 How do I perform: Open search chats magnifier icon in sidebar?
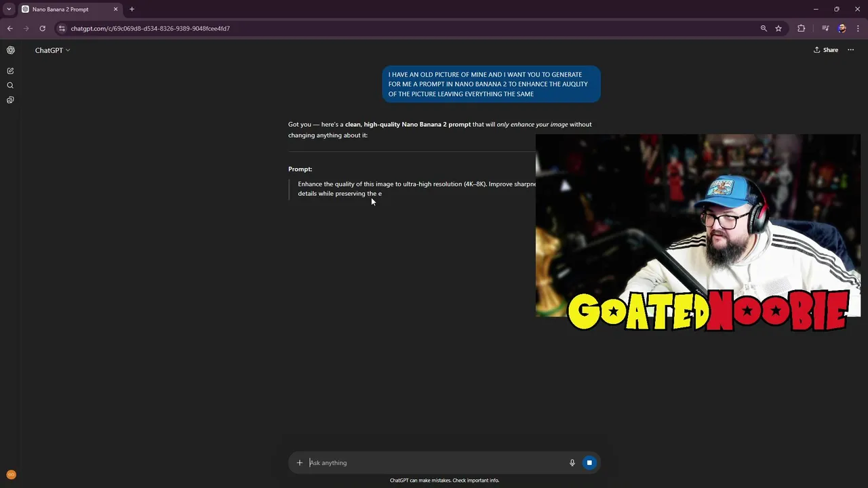pos(10,85)
